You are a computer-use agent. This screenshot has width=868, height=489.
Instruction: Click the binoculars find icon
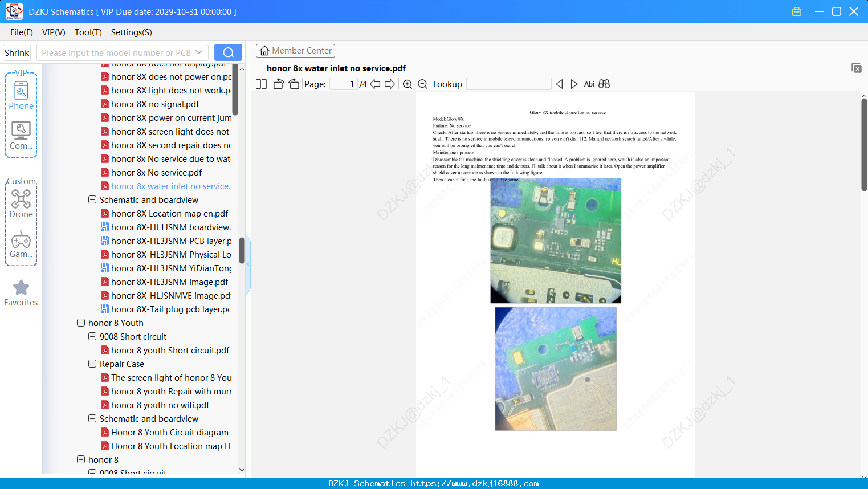pyautogui.click(x=604, y=84)
